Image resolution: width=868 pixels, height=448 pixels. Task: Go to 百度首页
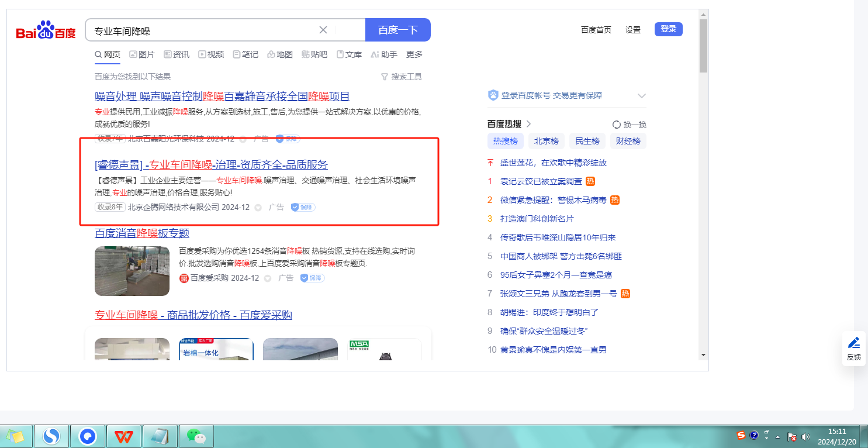tap(596, 30)
